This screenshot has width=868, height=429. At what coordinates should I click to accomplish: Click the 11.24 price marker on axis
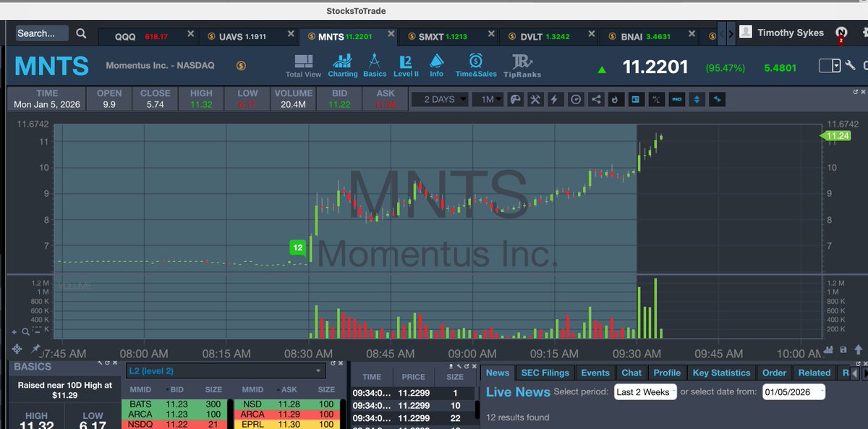pos(836,135)
